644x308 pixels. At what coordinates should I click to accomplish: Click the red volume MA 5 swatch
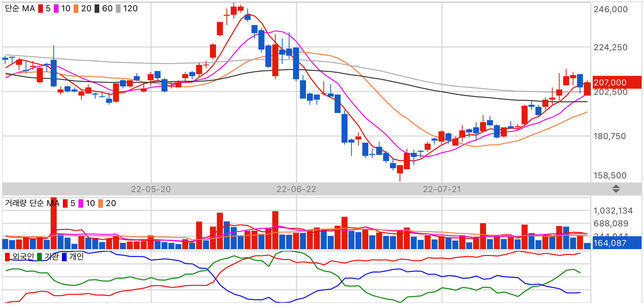coord(65,204)
